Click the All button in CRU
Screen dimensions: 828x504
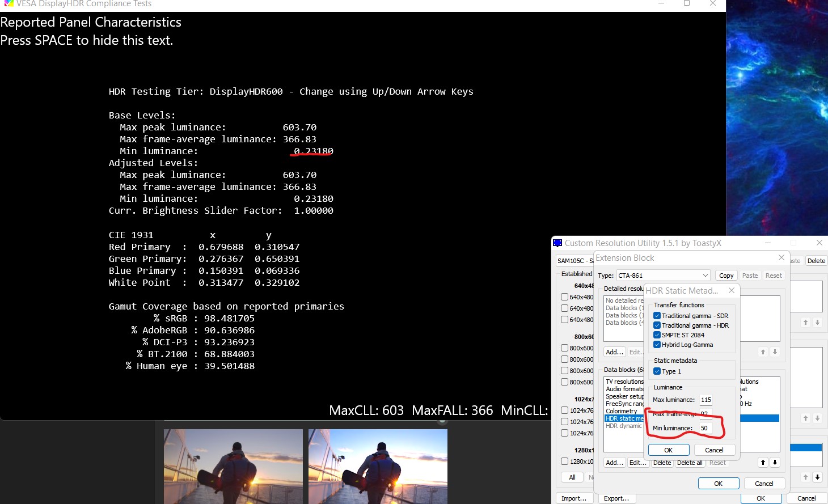572,477
